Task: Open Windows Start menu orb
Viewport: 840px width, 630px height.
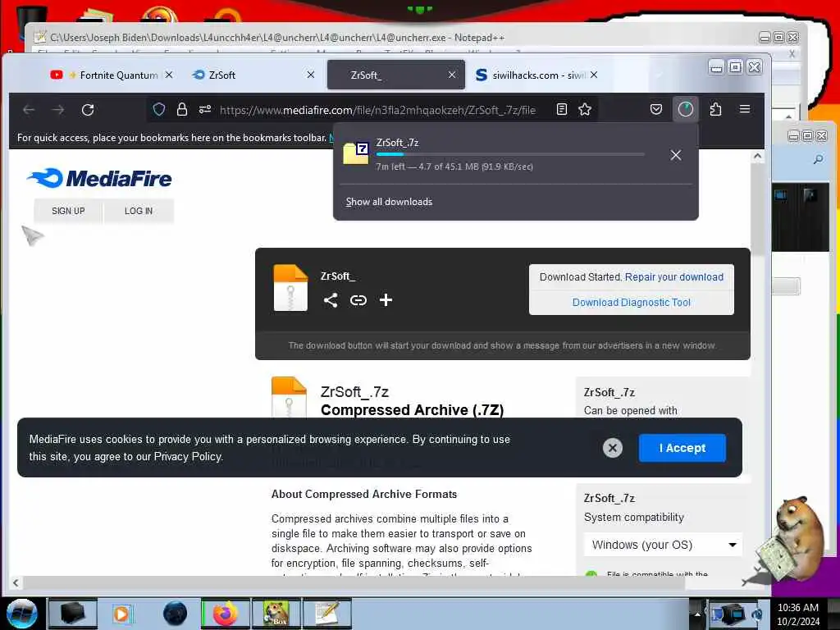Action: [x=22, y=614]
